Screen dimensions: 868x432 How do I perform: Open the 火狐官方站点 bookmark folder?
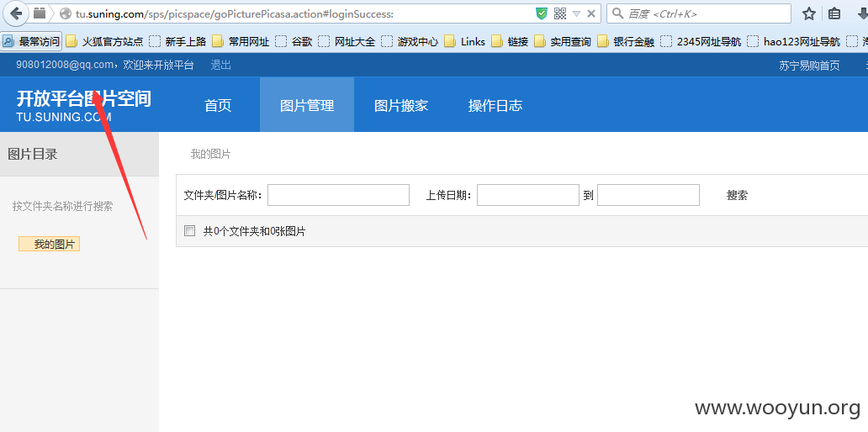coord(104,41)
